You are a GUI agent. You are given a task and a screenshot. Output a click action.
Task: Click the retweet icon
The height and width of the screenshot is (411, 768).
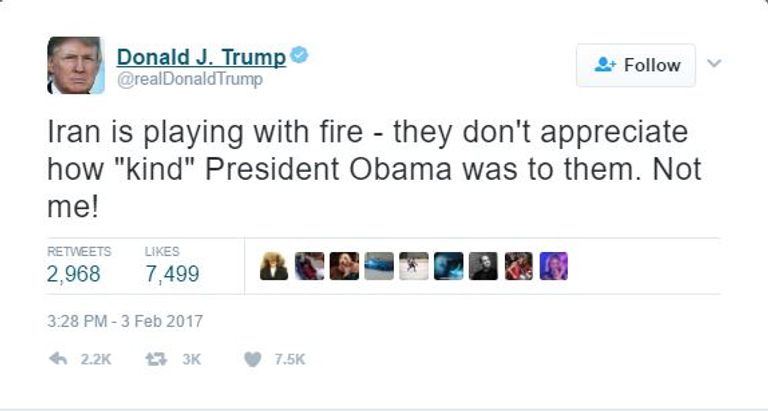[x=156, y=360]
